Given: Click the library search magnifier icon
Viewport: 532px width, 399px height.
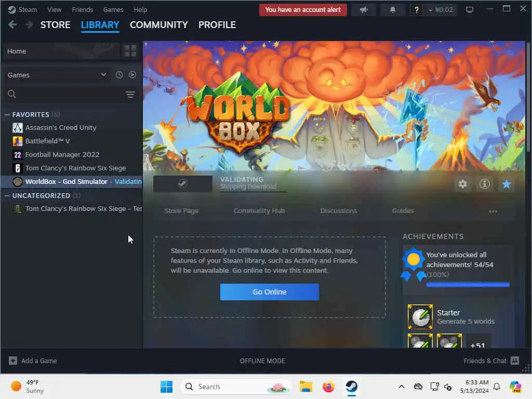Looking at the screenshot, I should pyautogui.click(x=12, y=94).
